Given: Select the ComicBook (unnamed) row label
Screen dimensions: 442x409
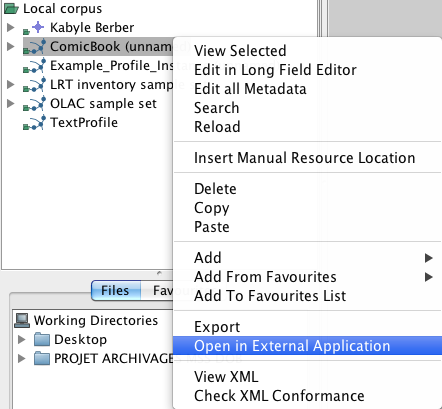Looking at the screenshot, I should click(112, 47).
